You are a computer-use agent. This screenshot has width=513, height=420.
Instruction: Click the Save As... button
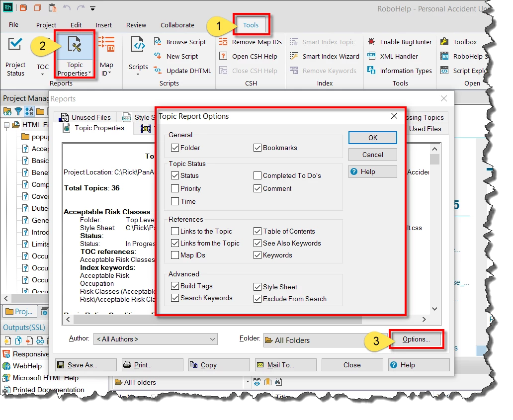click(86, 365)
